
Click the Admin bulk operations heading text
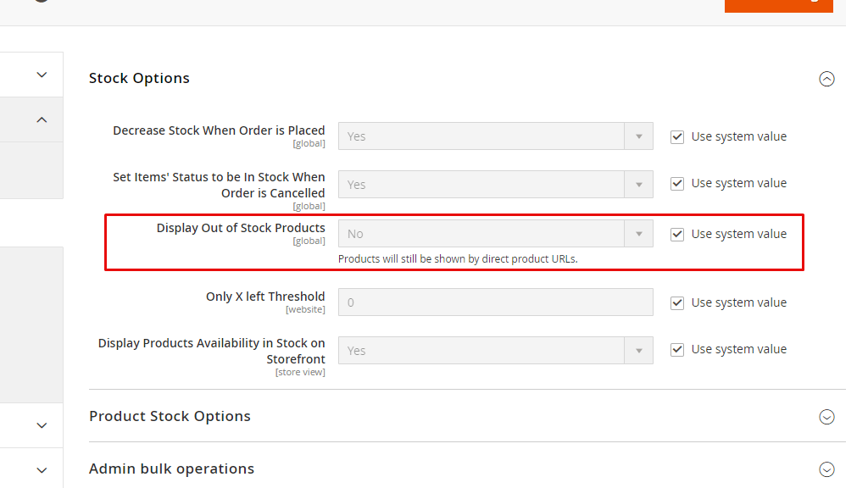[171, 469]
